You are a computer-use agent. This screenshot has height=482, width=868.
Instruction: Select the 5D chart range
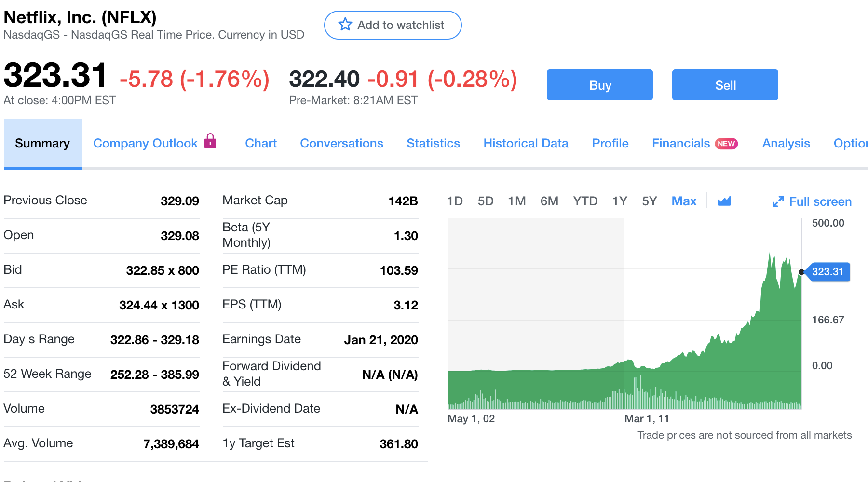coord(486,201)
